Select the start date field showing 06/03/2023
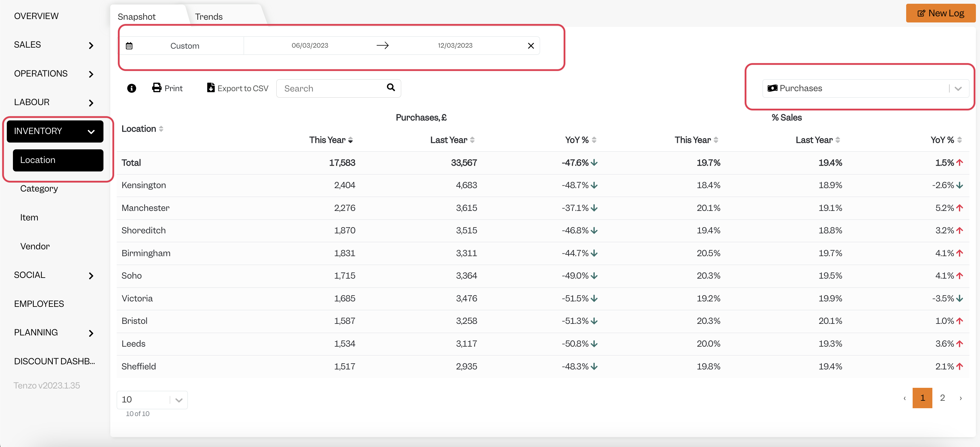Screen dimensions: 980x447 [310, 45]
